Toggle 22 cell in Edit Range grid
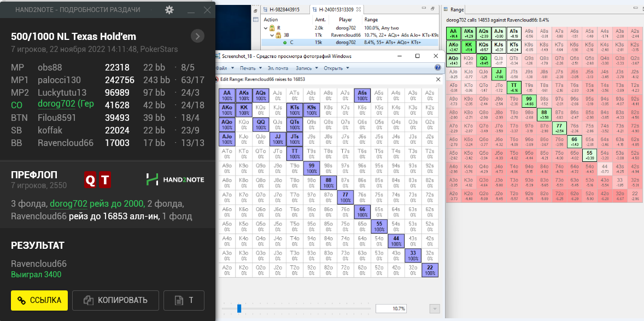Screen dimensions: 644x321 pos(430,270)
